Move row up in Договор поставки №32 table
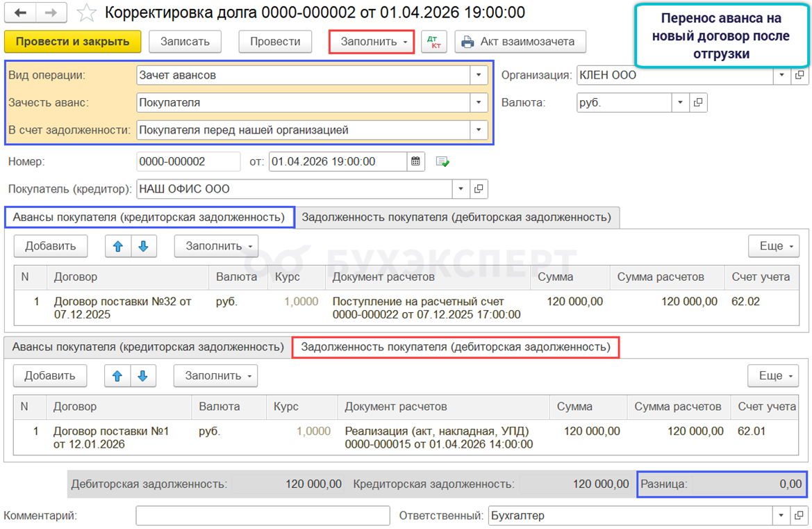The image size is (812, 529). [118, 246]
